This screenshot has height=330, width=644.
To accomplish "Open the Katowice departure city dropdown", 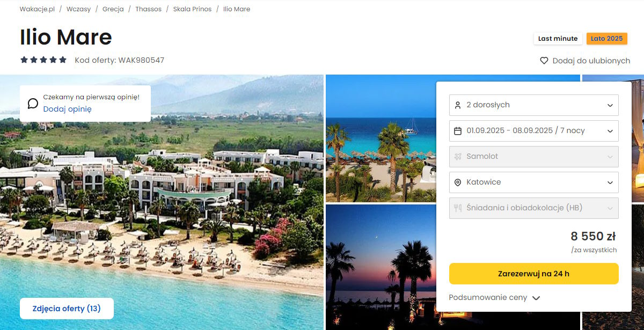I will tap(534, 182).
